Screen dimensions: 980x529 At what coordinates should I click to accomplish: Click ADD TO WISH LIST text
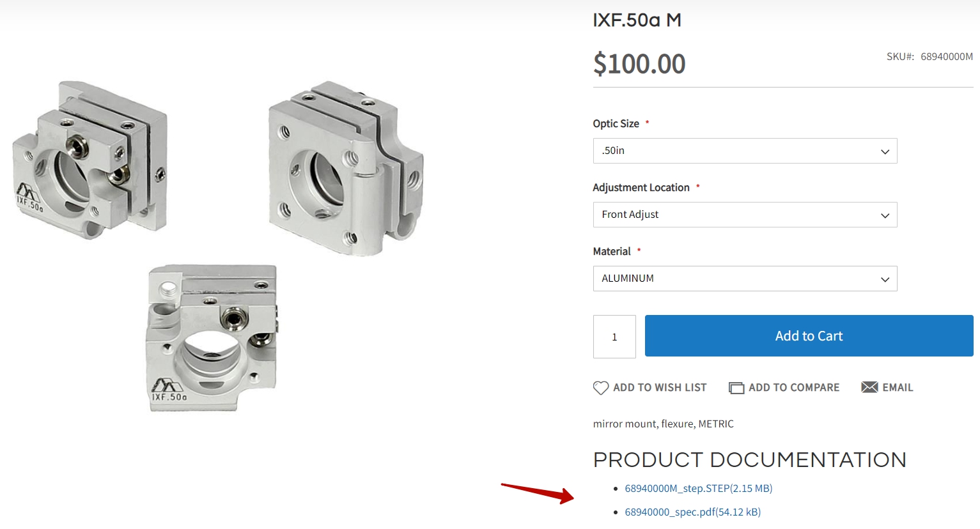660,388
